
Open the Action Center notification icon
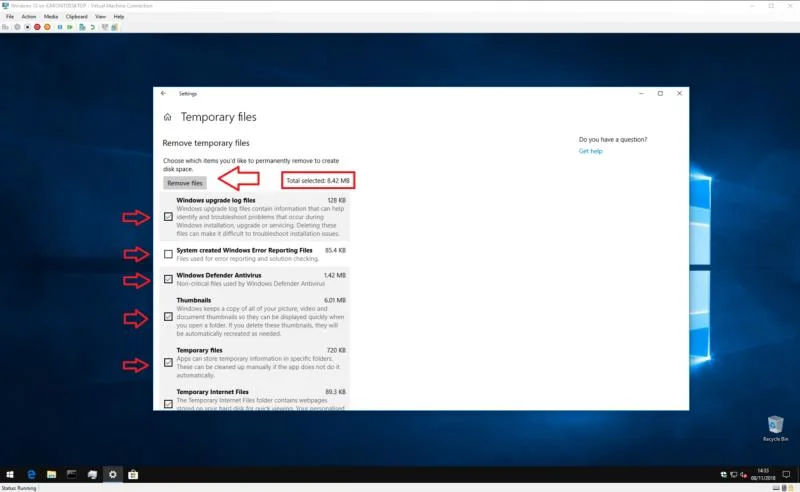click(x=786, y=475)
